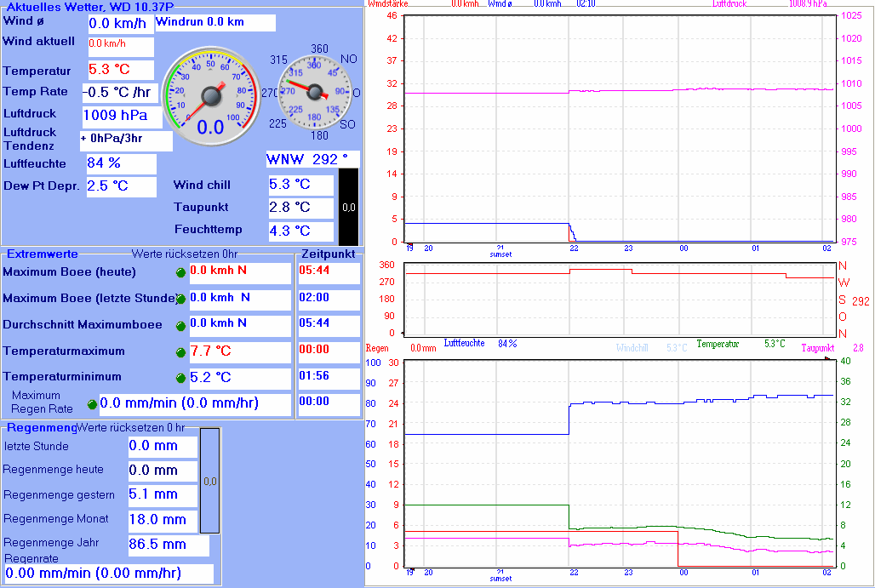Click the sunset marker on the top graph
Image resolution: width=875 pixels, height=588 pixels.
[501, 254]
